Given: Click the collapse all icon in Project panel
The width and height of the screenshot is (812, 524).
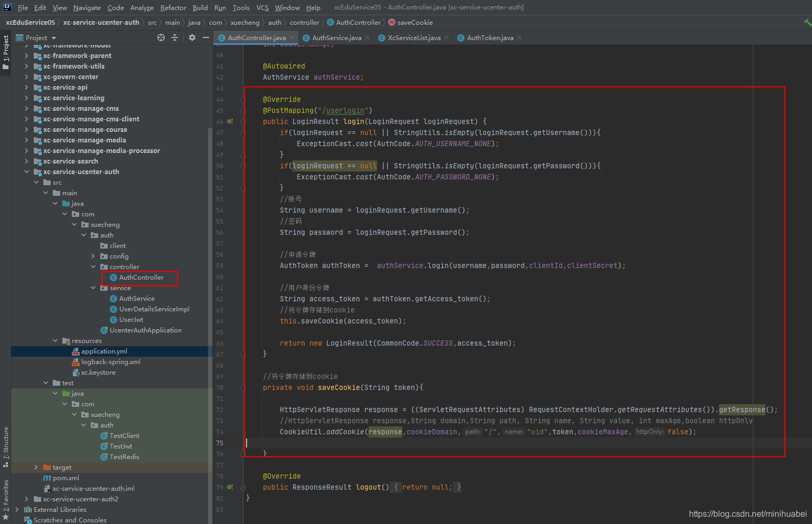Looking at the screenshot, I should [175, 37].
